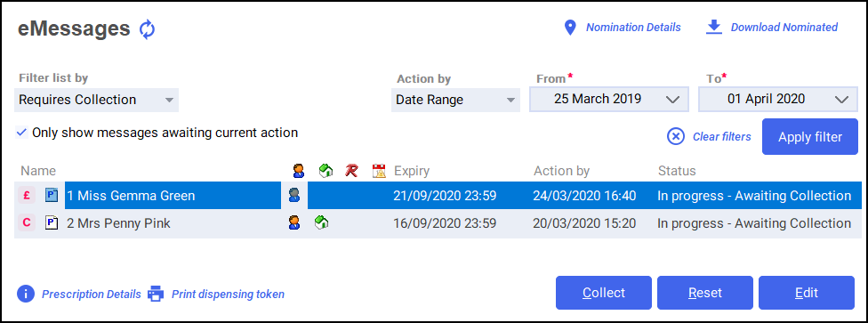The image size is (868, 323).
Task: Click the Collect button
Action: (x=604, y=293)
